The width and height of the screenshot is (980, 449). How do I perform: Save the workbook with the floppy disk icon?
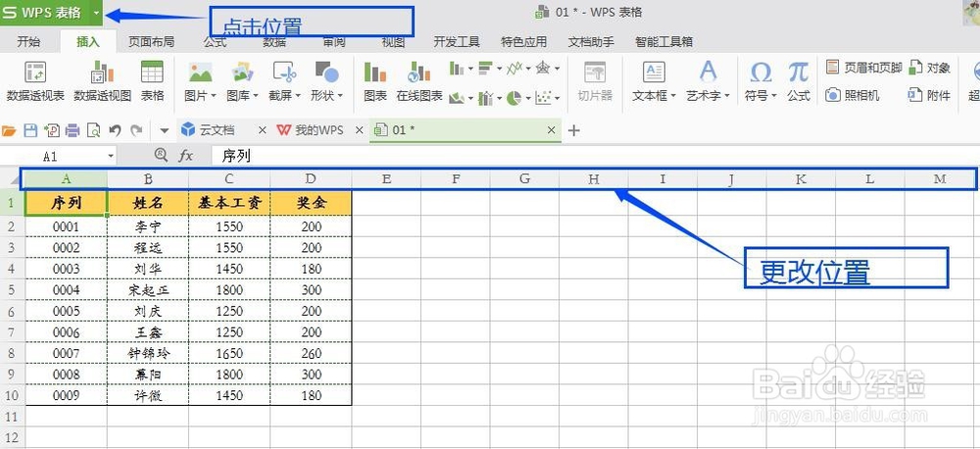[30, 130]
